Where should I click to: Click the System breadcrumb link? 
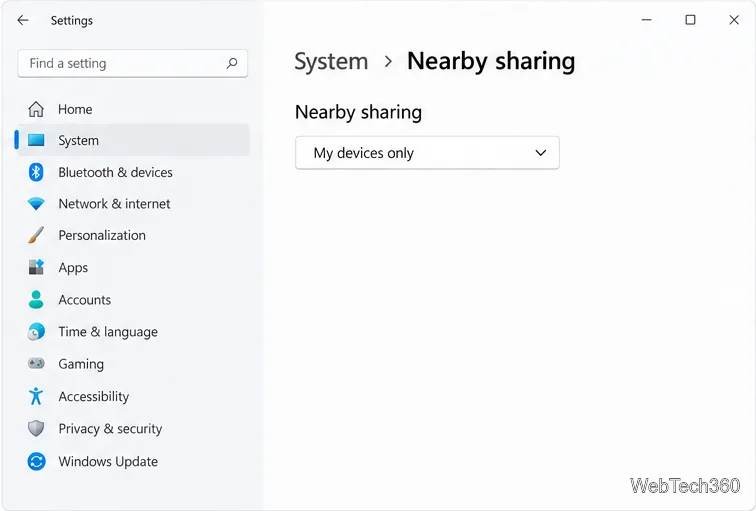click(x=331, y=61)
